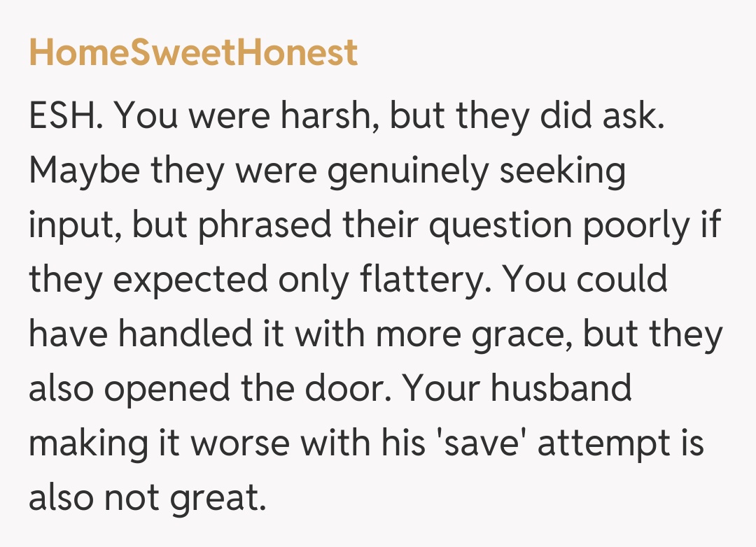Click the words 'You could'

585,280
